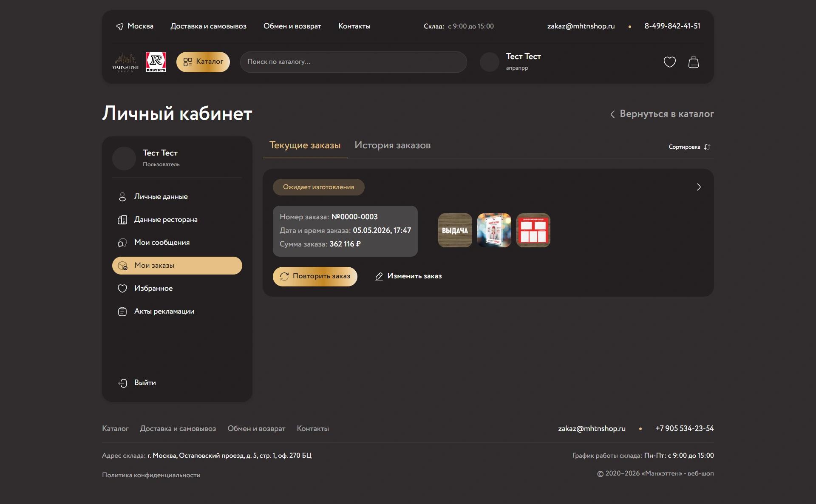Click the logout door icon

pos(122,383)
